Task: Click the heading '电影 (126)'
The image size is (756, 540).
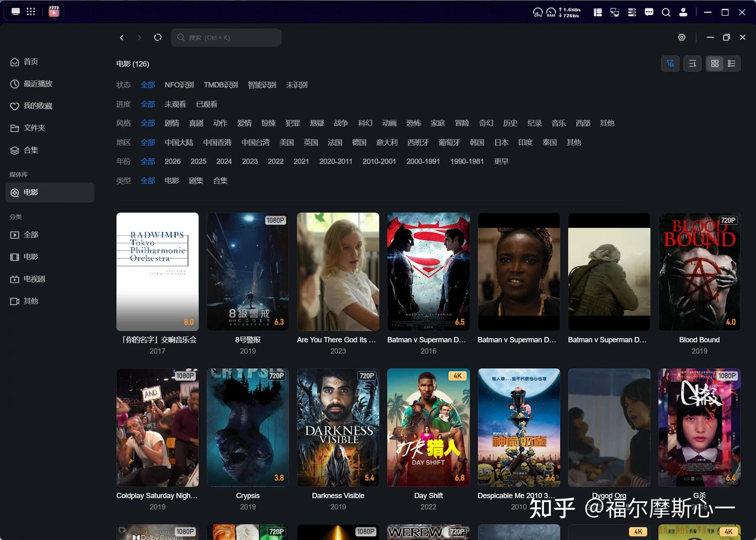Action: (x=133, y=64)
